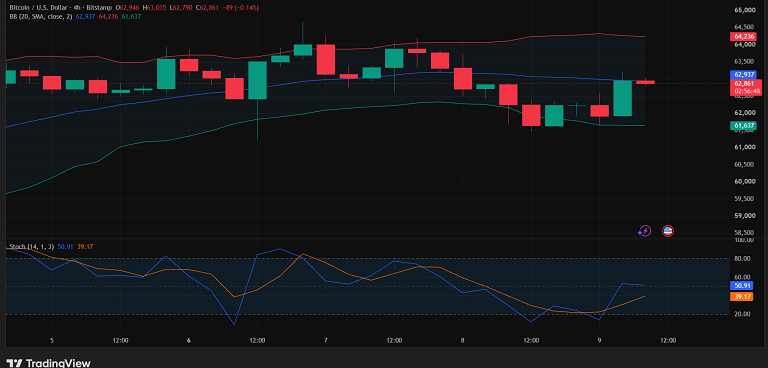Click the 58,500 price scale label
Screen dimensions: 768x368
744,232
